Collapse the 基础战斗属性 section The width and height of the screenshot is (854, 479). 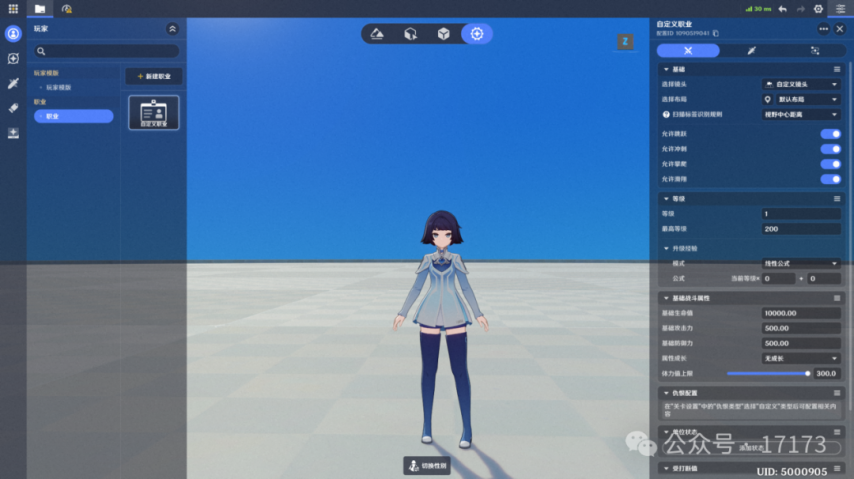tap(664, 298)
